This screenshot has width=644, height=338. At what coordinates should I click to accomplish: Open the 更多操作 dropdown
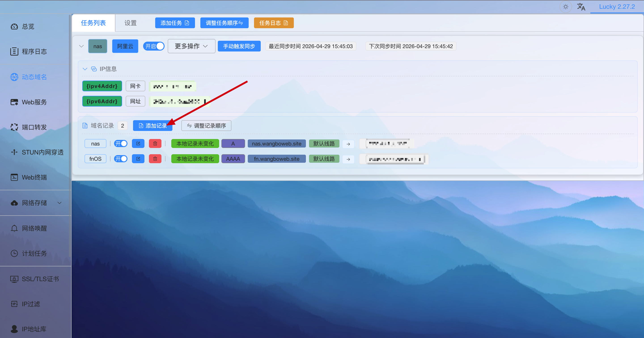click(191, 46)
